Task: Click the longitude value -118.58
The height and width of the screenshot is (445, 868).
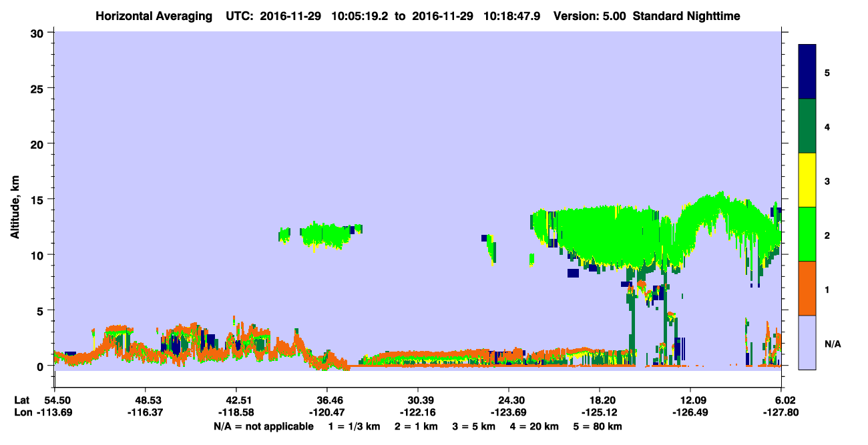Action: tap(236, 412)
